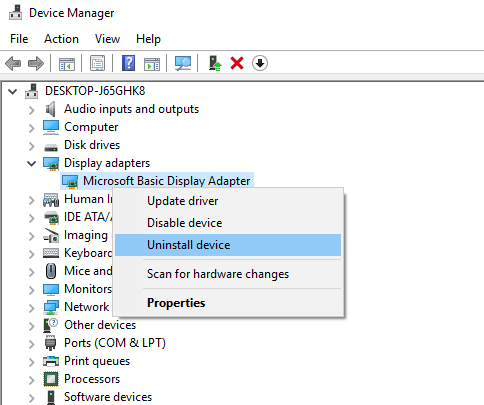484x405 pixels.
Task: Click Scan for hardware changes toolbar icon
Action: coord(183,63)
